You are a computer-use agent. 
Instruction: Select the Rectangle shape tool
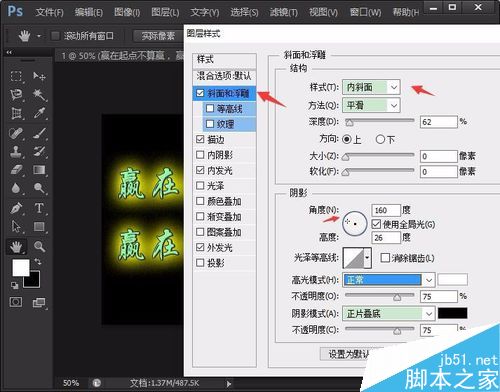(39, 227)
